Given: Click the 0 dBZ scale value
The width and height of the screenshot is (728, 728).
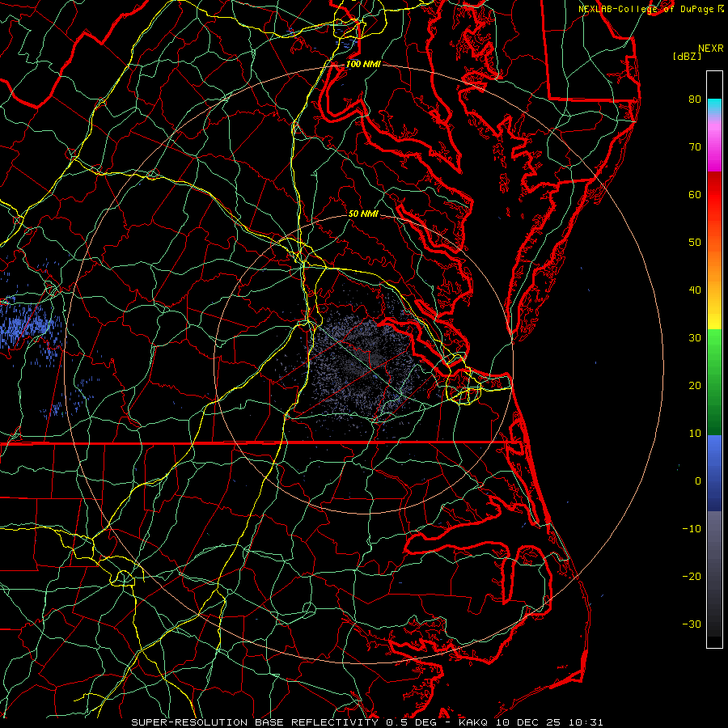Looking at the screenshot, I should [697, 480].
